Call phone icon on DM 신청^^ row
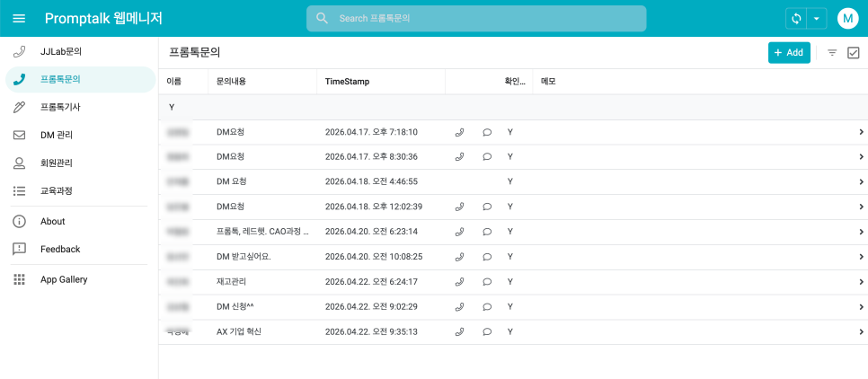 (x=458, y=306)
